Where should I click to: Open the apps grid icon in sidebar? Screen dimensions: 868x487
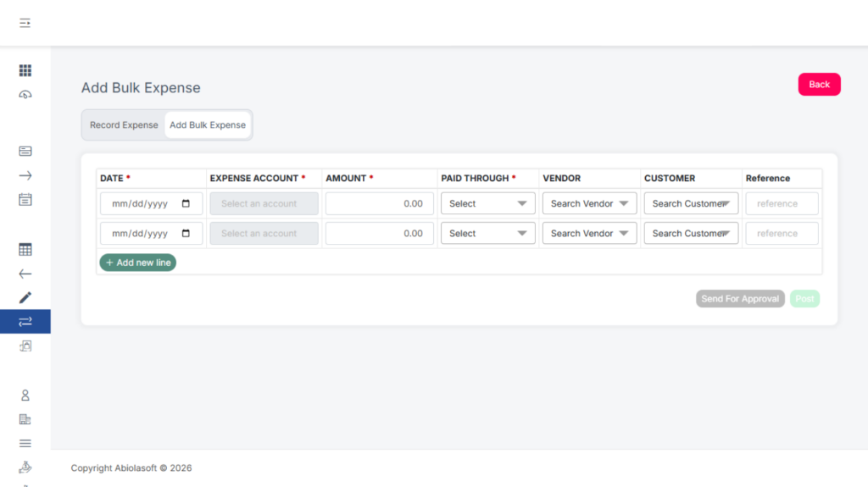25,71
